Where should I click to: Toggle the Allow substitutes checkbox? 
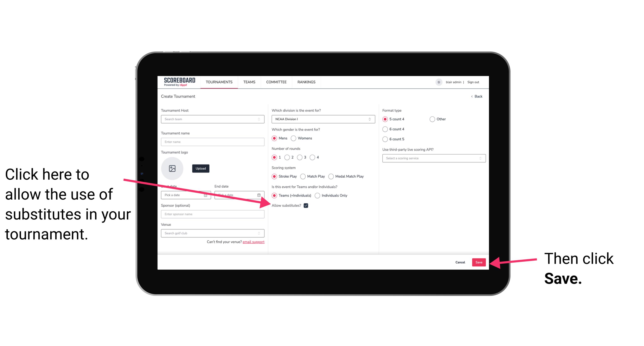click(x=306, y=205)
